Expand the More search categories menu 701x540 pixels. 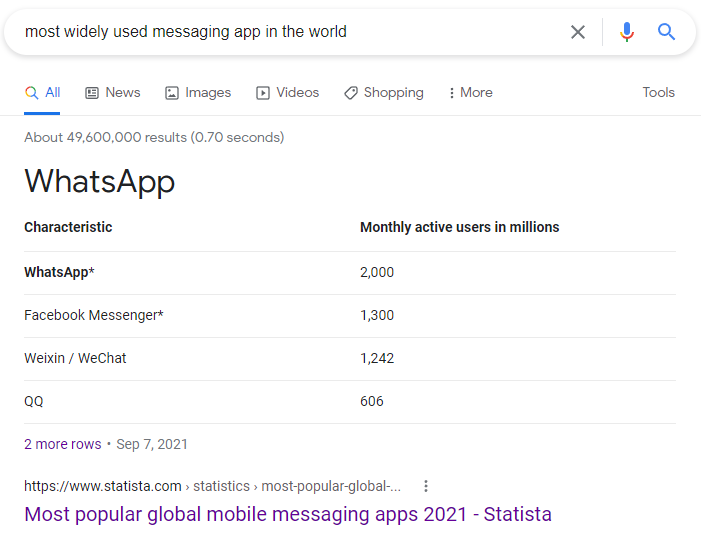coord(471,93)
